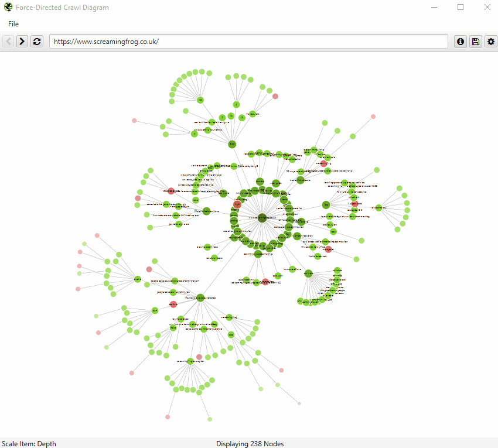Minimize the diagram window
498x448 pixels.
point(434,7)
